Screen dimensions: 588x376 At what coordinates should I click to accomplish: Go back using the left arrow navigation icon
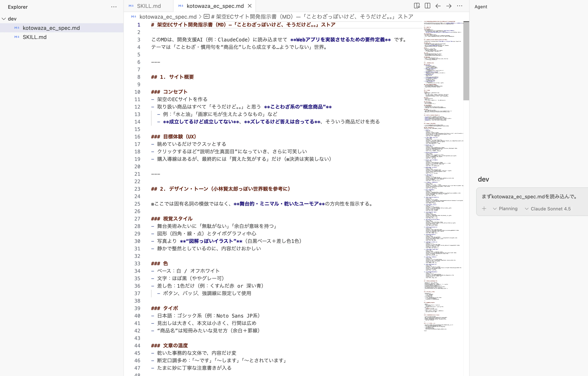438,6
